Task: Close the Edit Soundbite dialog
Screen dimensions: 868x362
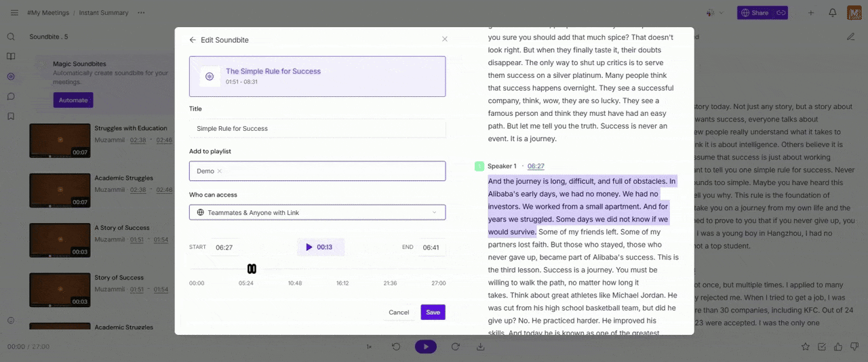Action: (445, 39)
